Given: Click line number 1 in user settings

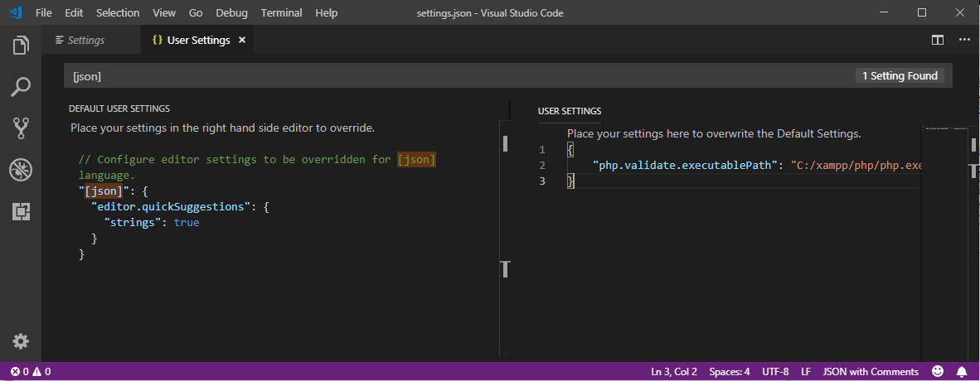Looking at the screenshot, I should 542,150.
